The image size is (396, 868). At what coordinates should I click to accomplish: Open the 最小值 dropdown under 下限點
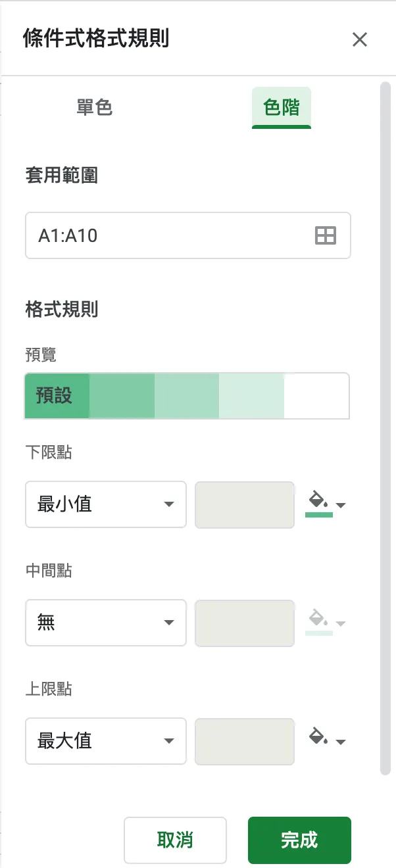[105, 504]
